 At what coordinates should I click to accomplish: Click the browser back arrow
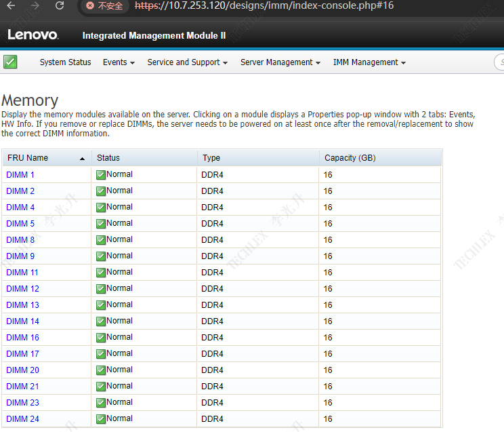point(12,5)
